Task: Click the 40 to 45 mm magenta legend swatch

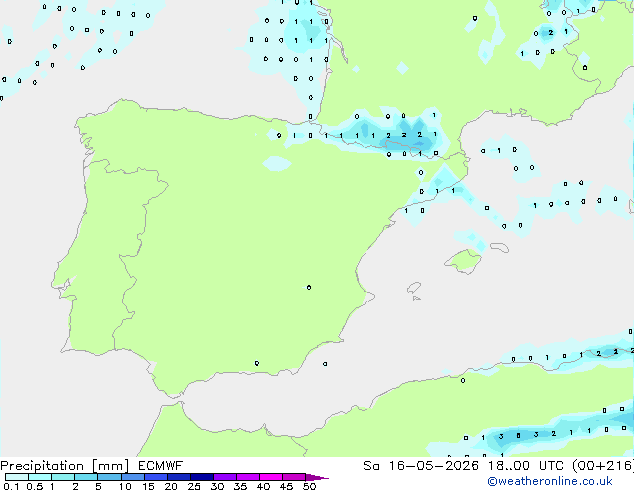Action: [x=271, y=477]
